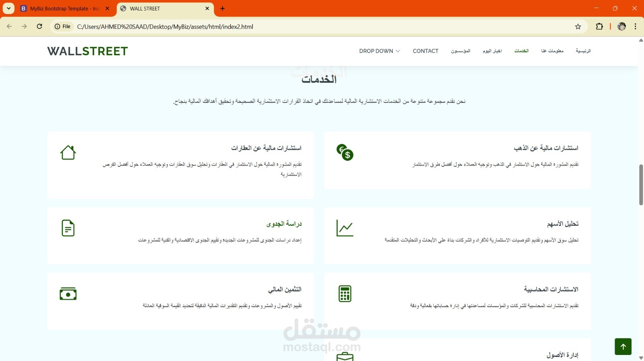Image resolution: width=644 pixels, height=361 pixels.
Task: Click the browser forward arrow
Action: (24, 27)
